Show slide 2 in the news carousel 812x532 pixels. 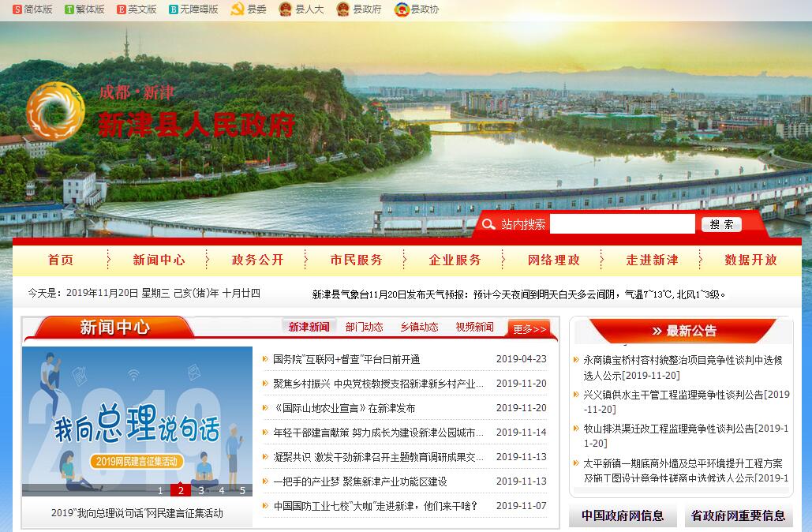[x=181, y=490]
